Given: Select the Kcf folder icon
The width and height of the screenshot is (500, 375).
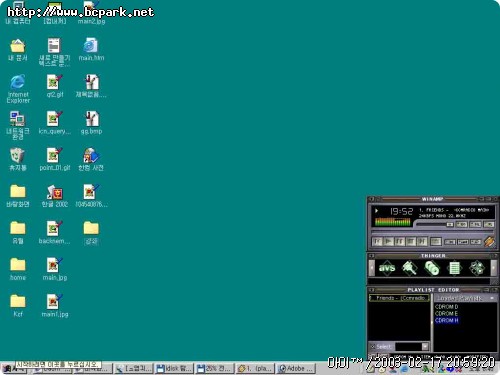Looking at the screenshot, I should [18, 306].
